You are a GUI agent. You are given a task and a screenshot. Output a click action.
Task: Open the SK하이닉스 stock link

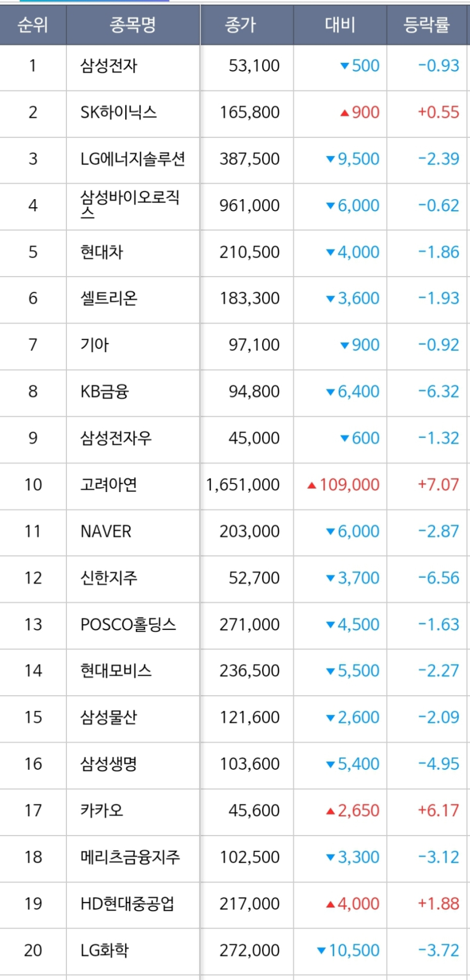pos(119,112)
